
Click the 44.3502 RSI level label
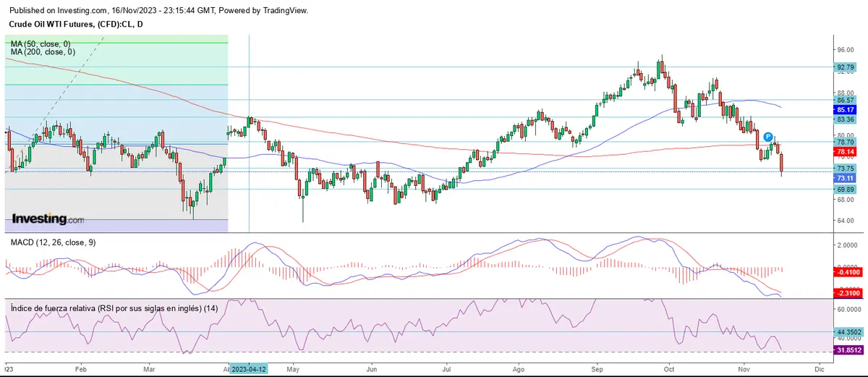(x=848, y=332)
